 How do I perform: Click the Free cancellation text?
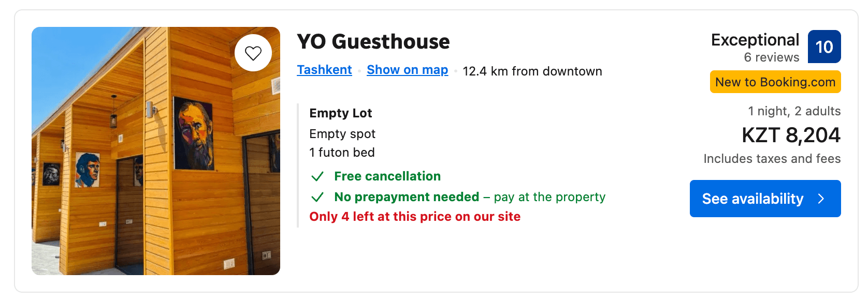[387, 176]
